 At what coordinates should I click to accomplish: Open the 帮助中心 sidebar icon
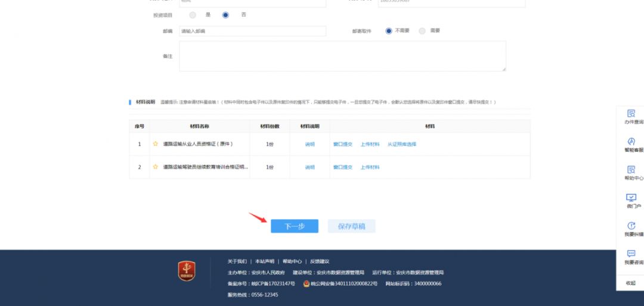[631, 170]
